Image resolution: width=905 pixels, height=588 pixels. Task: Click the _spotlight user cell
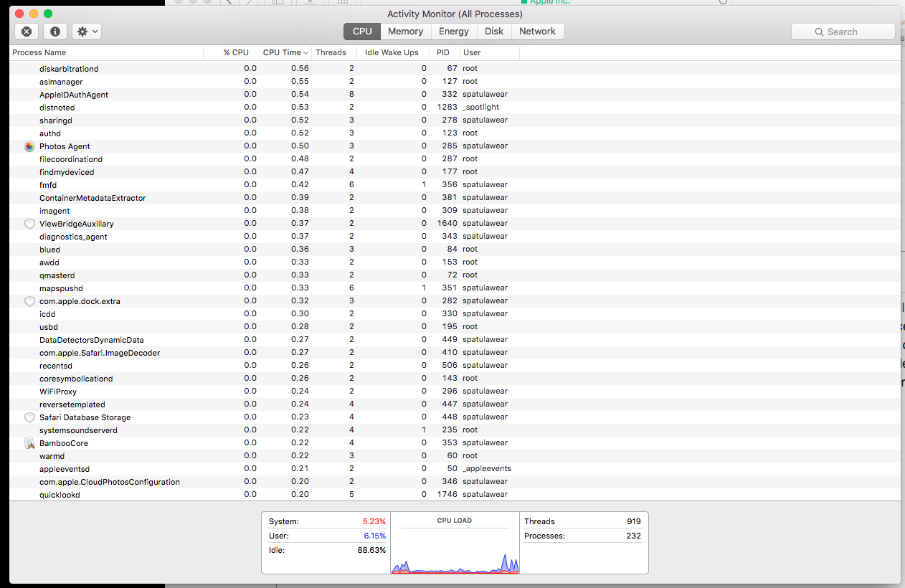(480, 108)
